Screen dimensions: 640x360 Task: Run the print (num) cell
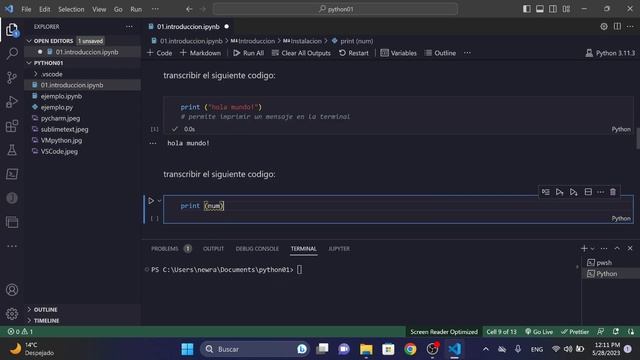click(x=151, y=200)
